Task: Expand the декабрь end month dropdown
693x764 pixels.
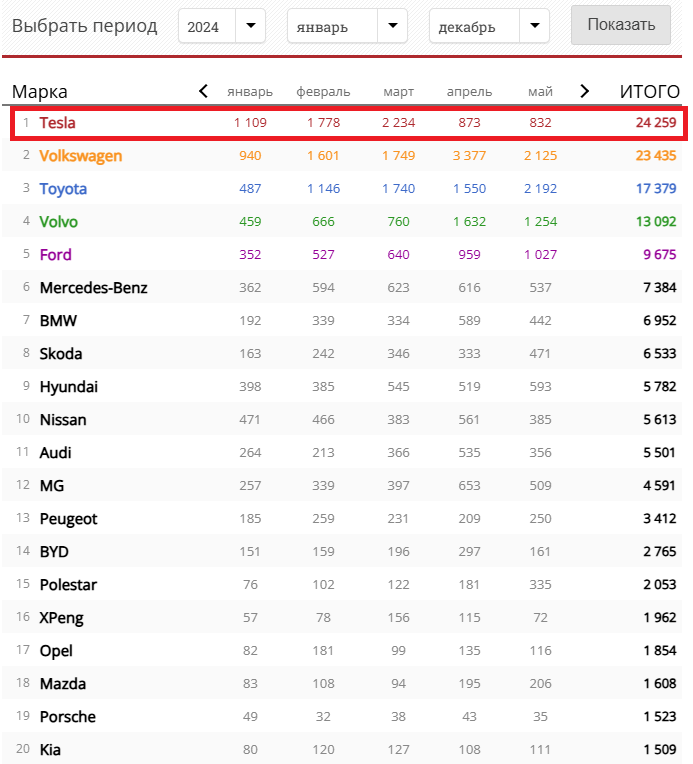Action: [489, 26]
